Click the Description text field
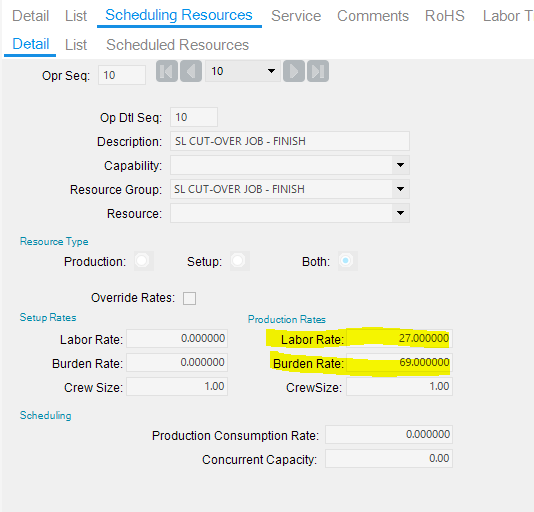 (x=290, y=141)
